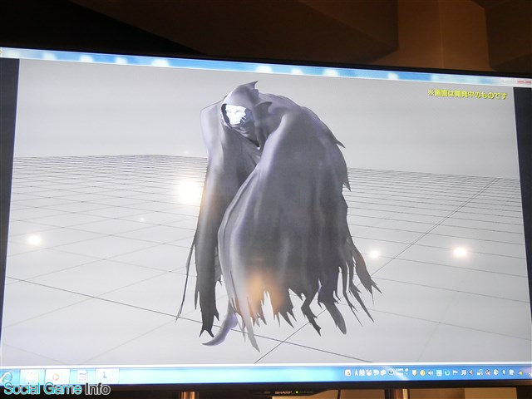Screen dimensions: 532x399
Task: Toggle the IME input mode 'A' indicator
Action: [357, 372]
